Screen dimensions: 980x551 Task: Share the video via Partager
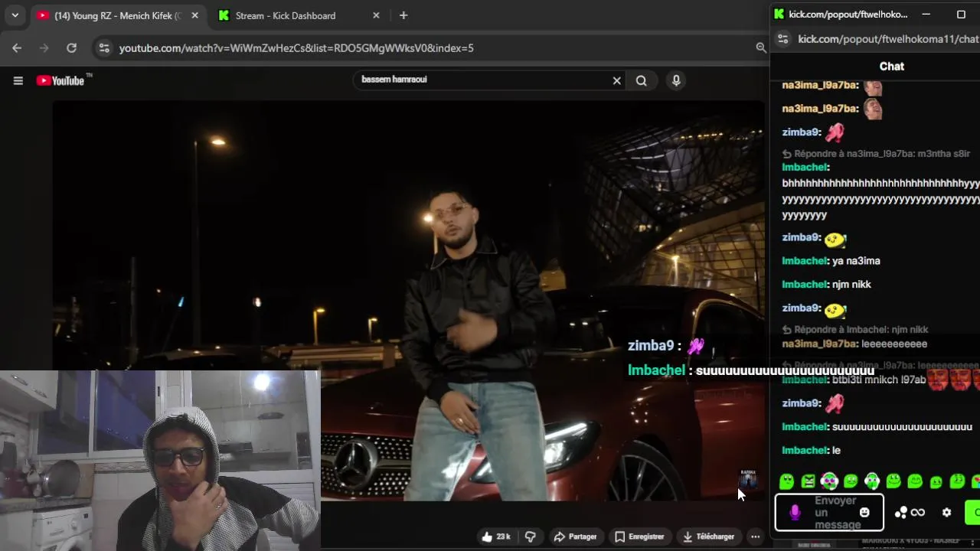(575, 536)
